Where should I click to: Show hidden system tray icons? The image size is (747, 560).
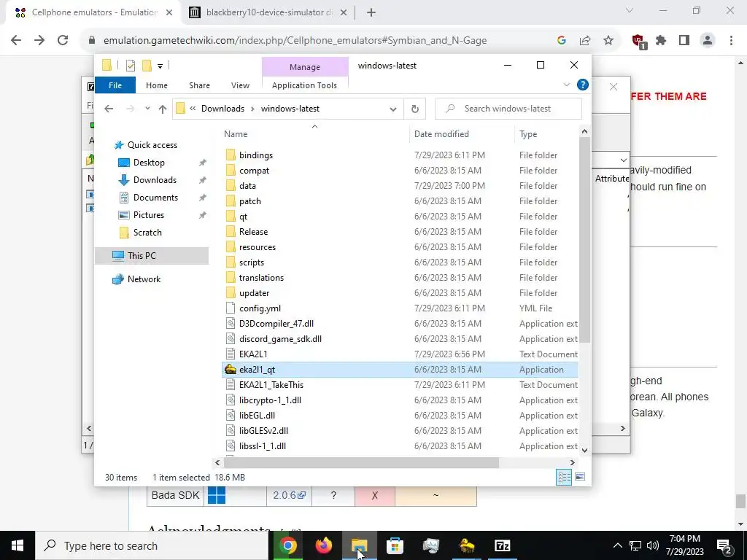617,545
